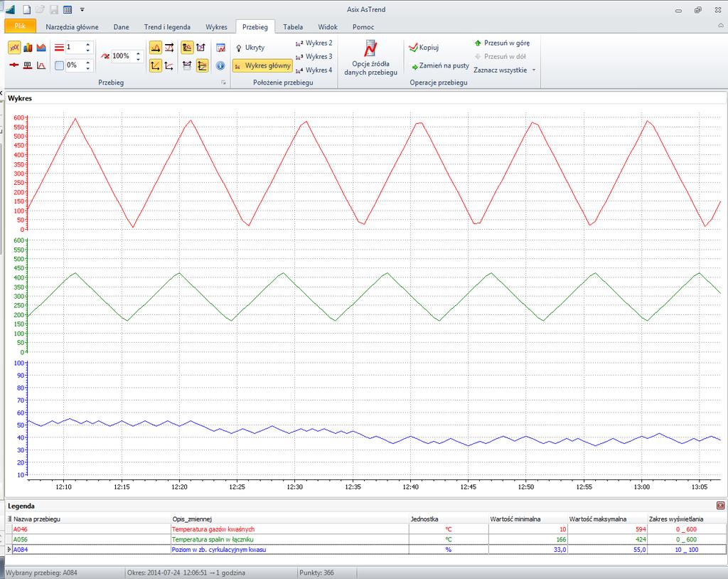Open the Plik menu

pos(20,26)
